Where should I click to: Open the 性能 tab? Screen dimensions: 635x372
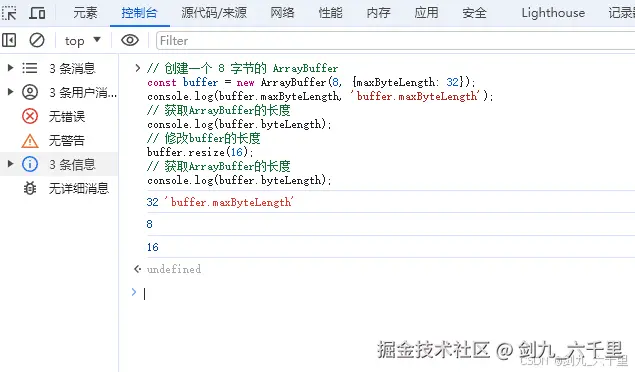[330, 13]
